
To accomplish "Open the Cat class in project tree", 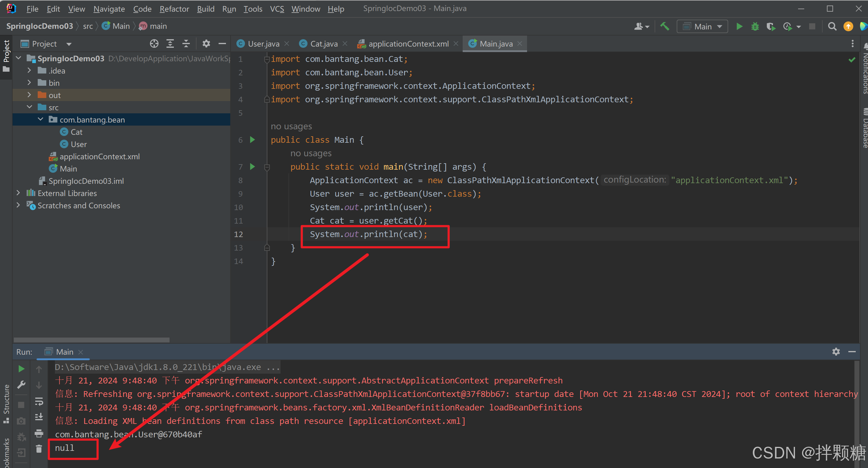I will point(76,132).
